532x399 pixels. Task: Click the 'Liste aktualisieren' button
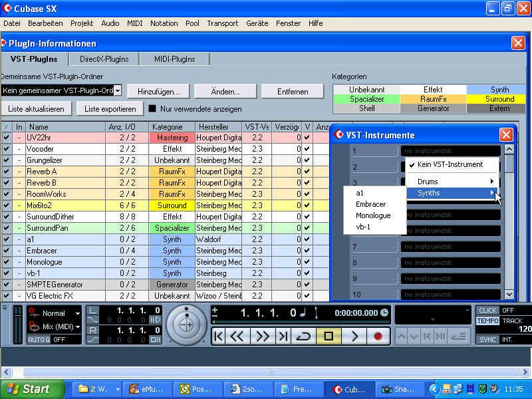[x=37, y=109]
